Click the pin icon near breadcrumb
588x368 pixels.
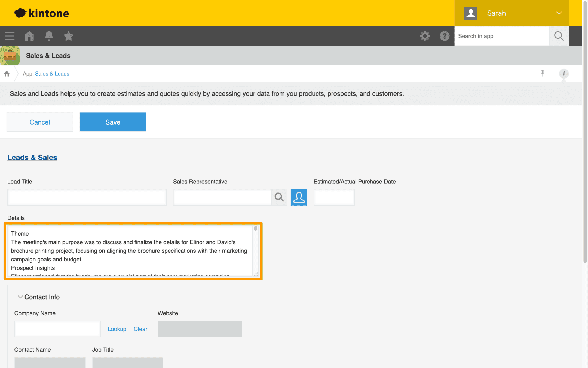point(543,73)
